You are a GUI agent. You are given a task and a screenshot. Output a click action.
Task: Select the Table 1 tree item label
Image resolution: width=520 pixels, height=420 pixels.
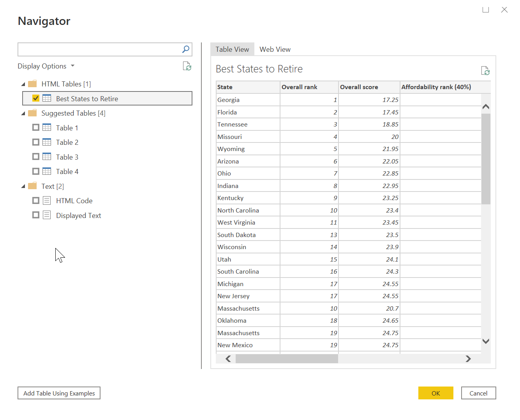(67, 128)
